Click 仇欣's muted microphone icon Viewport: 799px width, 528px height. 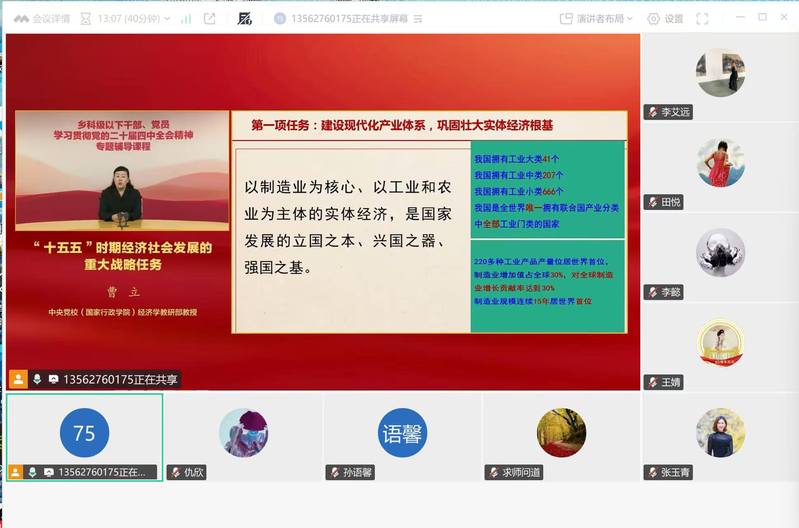click(176, 472)
